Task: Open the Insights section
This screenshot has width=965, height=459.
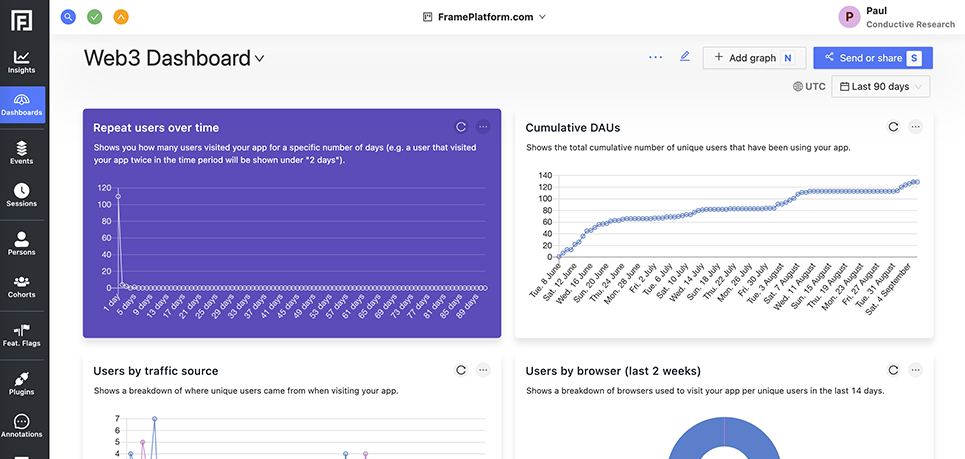Action: click(x=22, y=62)
